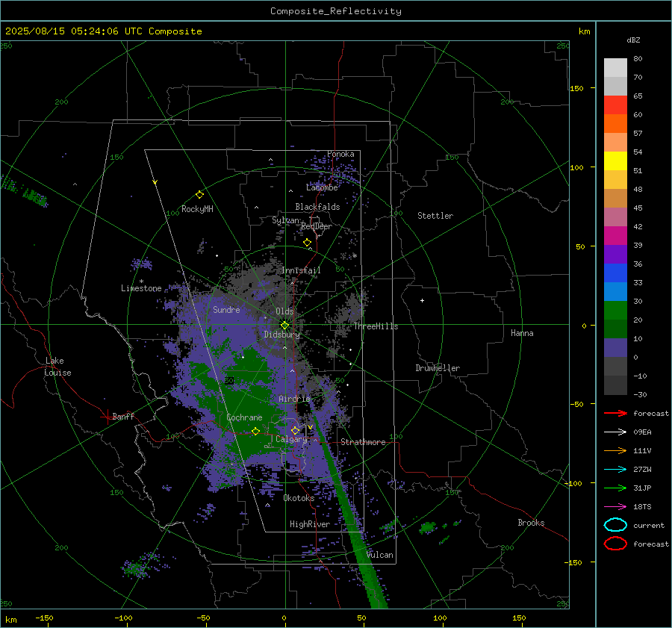Viewport: 672px width, 628px height.
Task: Click the RockyMH label
Action: (197, 209)
